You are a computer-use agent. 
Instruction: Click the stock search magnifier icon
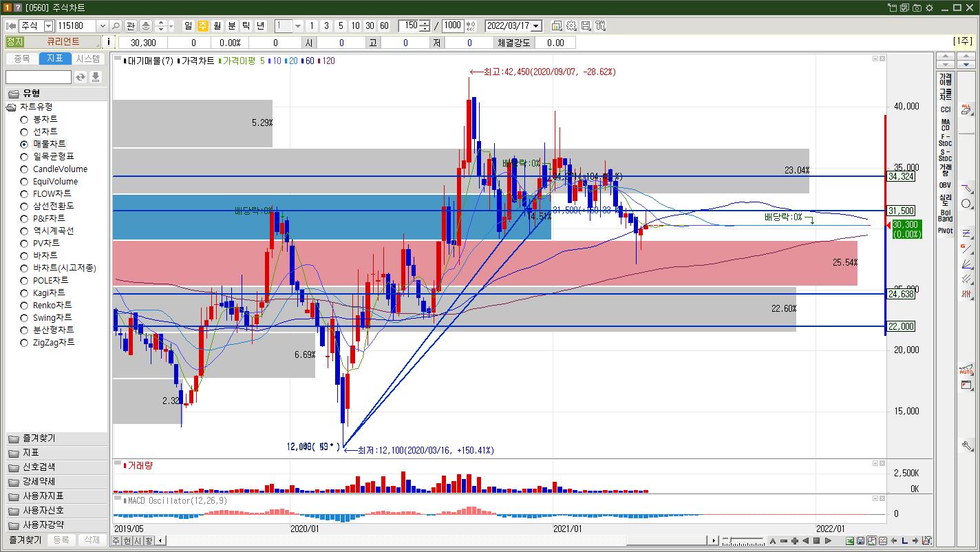coord(116,26)
